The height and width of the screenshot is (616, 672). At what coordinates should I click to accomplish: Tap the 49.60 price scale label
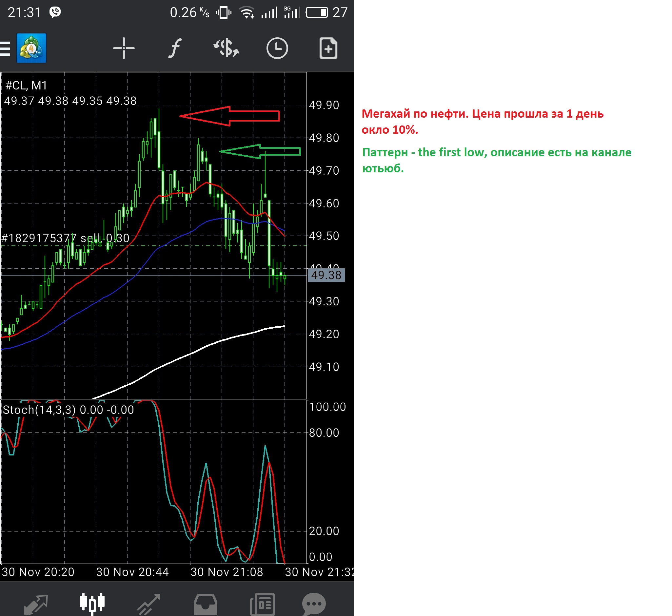click(x=324, y=203)
